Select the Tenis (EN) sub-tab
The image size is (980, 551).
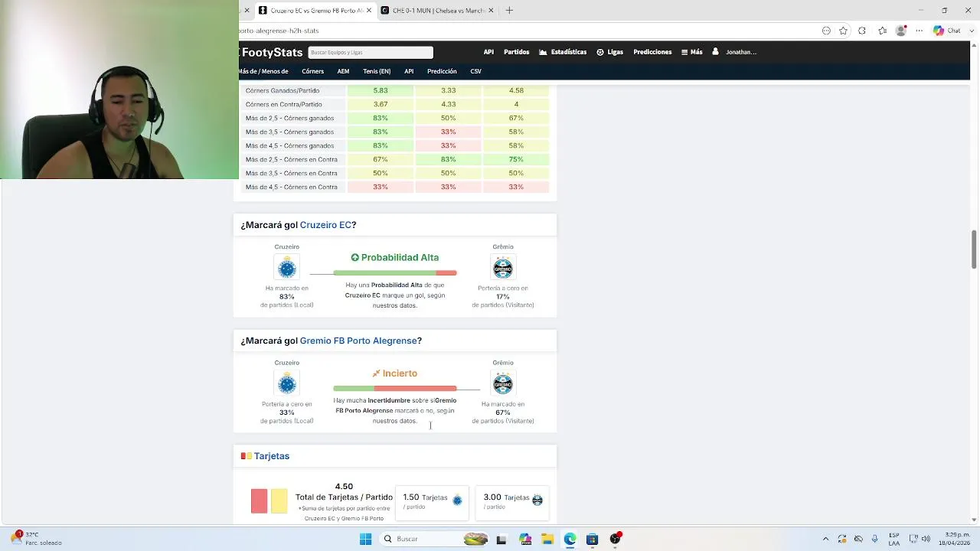pos(377,71)
